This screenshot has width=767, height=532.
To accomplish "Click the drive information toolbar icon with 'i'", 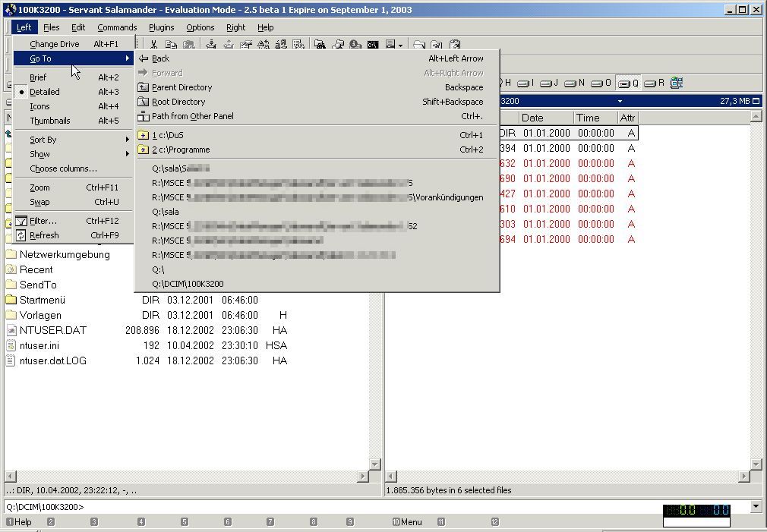I will [355, 45].
